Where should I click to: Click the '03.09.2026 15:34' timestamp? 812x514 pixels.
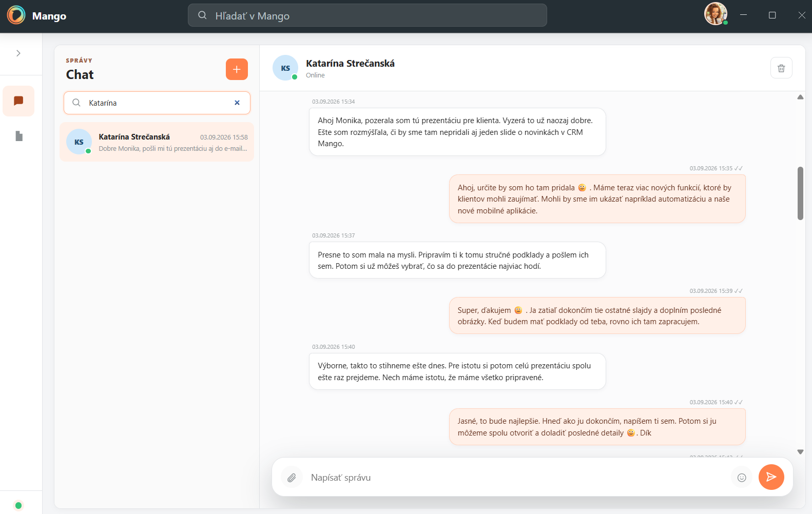(x=334, y=102)
